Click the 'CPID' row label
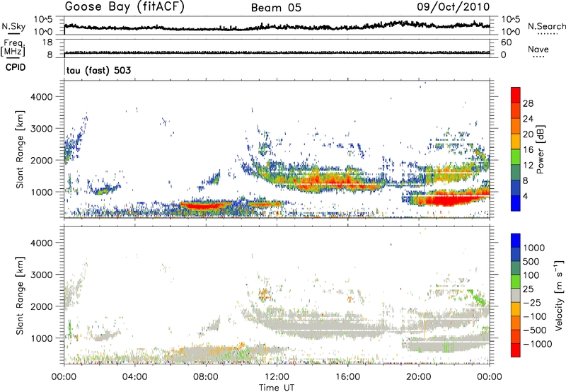 [16, 67]
